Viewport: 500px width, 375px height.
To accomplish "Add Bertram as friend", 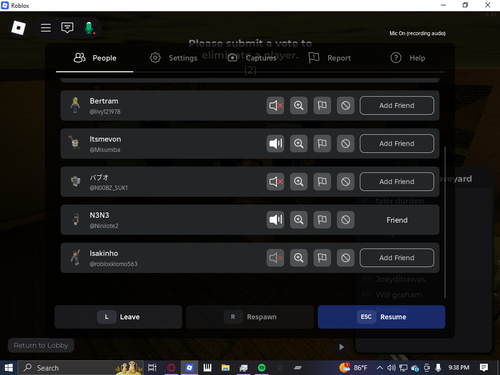I will tap(397, 106).
